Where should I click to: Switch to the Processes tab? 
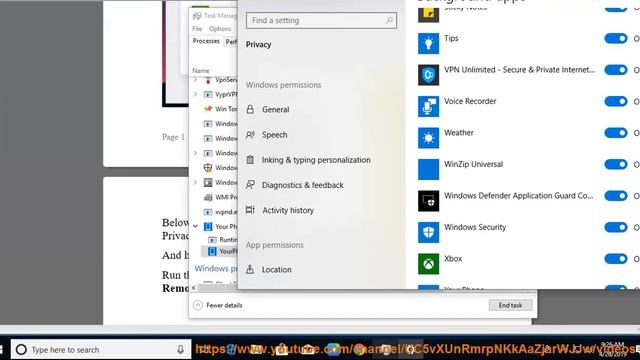pyautogui.click(x=206, y=41)
